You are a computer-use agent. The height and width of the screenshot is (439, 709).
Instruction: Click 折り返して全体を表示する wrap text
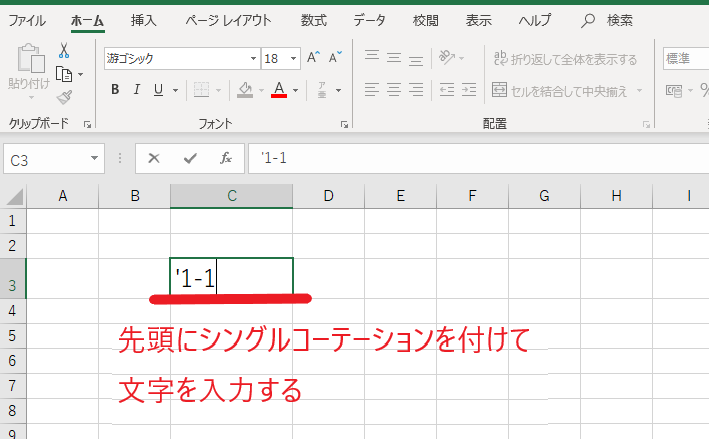565,59
